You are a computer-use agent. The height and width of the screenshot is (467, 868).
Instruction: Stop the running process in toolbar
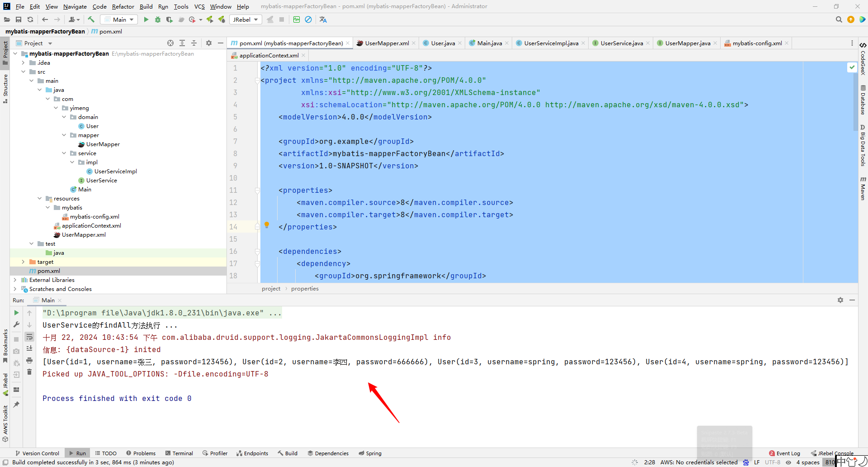pos(282,19)
